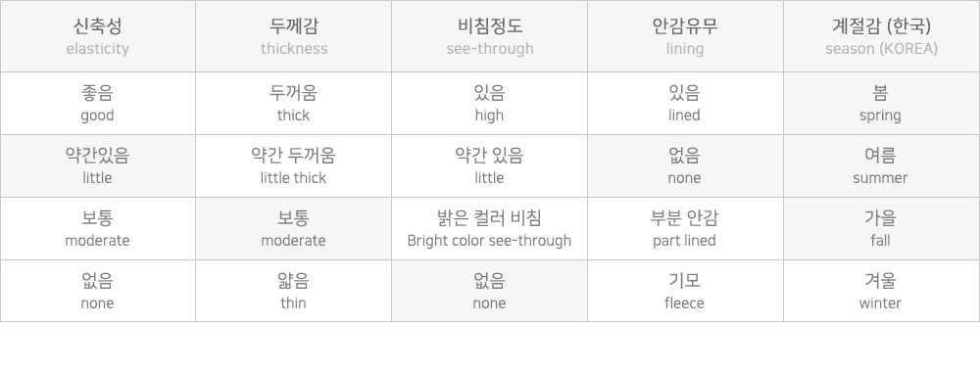The height and width of the screenshot is (371, 980).
Task: Select the highlighted 없음 none see-through cell
Action: pos(489,291)
